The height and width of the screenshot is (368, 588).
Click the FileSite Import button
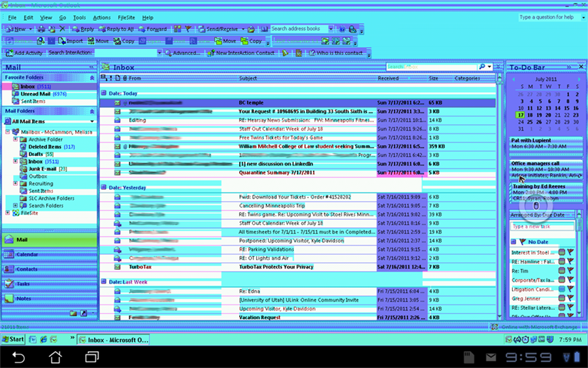coord(71,41)
